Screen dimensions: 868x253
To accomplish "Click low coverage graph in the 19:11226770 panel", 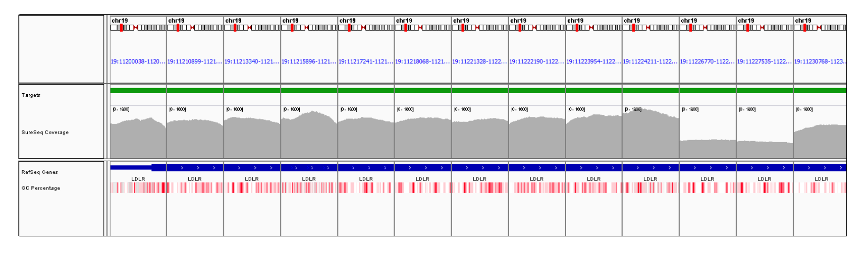I will click(x=707, y=149).
